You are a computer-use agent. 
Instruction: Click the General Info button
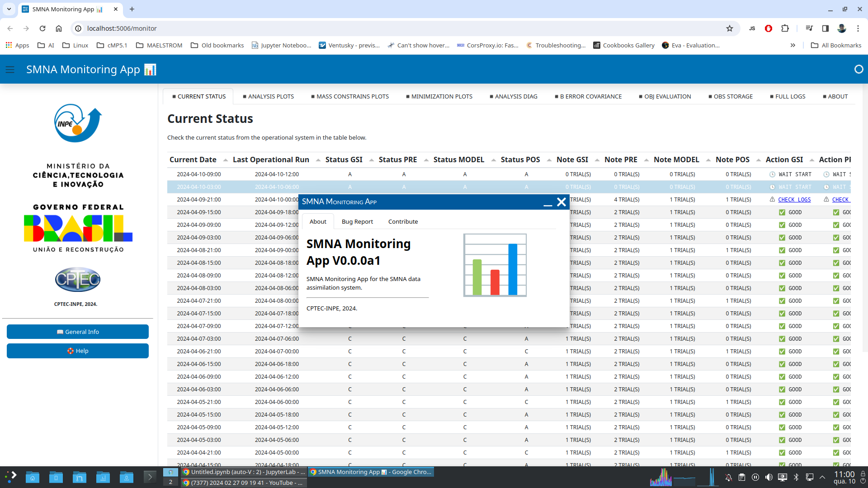click(78, 332)
